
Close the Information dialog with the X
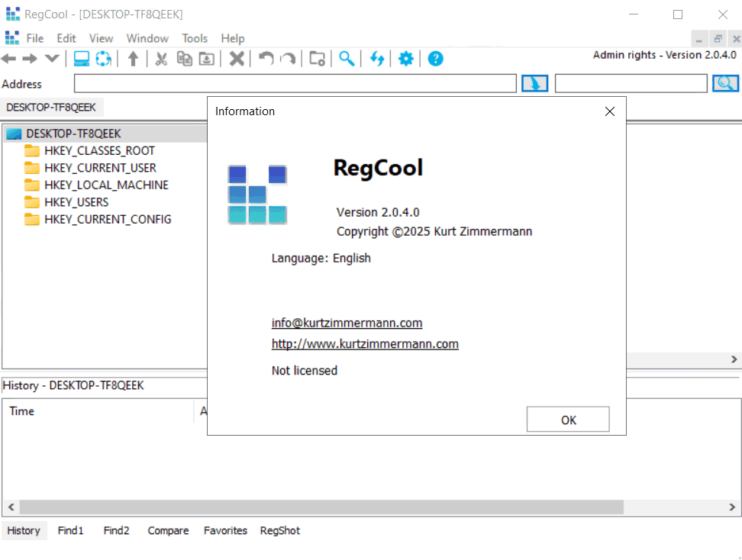(610, 111)
